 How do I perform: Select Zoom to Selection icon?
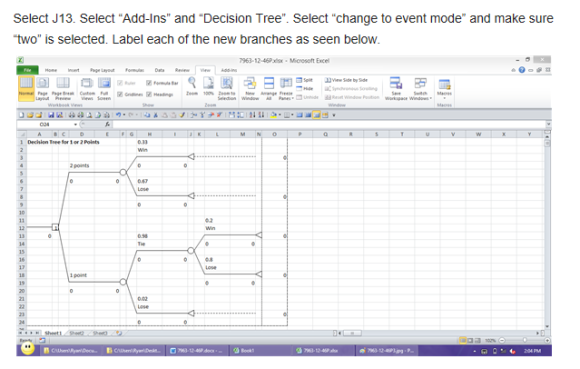pyautogui.click(x=227, y=89)
